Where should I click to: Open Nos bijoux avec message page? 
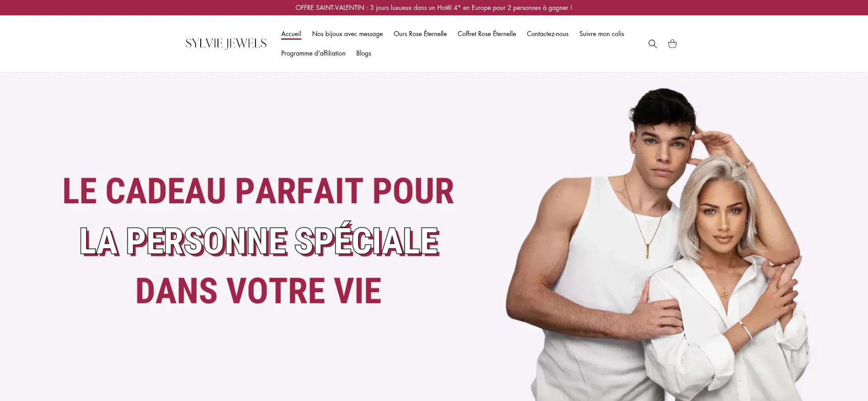(x=347, y=34)
